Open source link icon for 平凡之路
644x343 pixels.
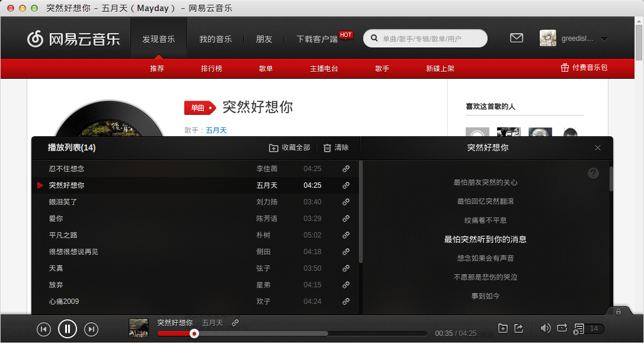coord(346,235)
